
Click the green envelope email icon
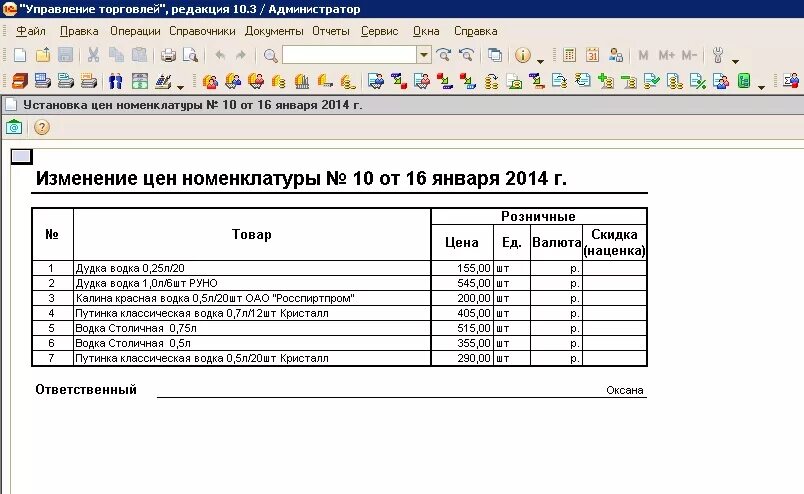point(14,127)
